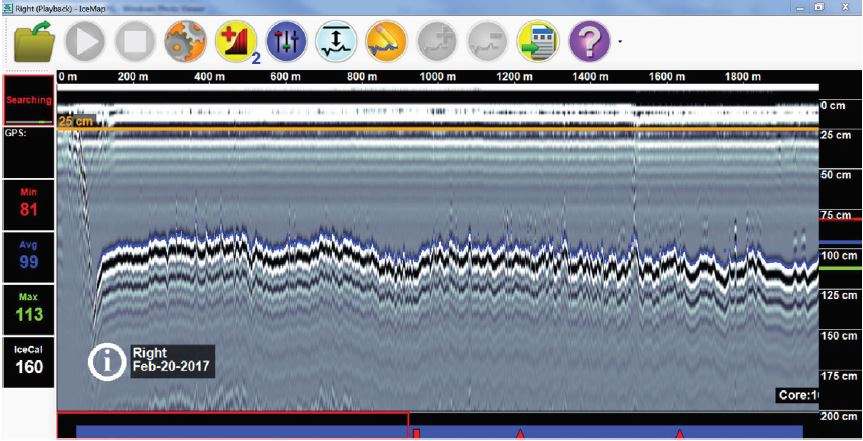Open help with purple question mark
The image size is (863, 441).
tap(589, 42)
